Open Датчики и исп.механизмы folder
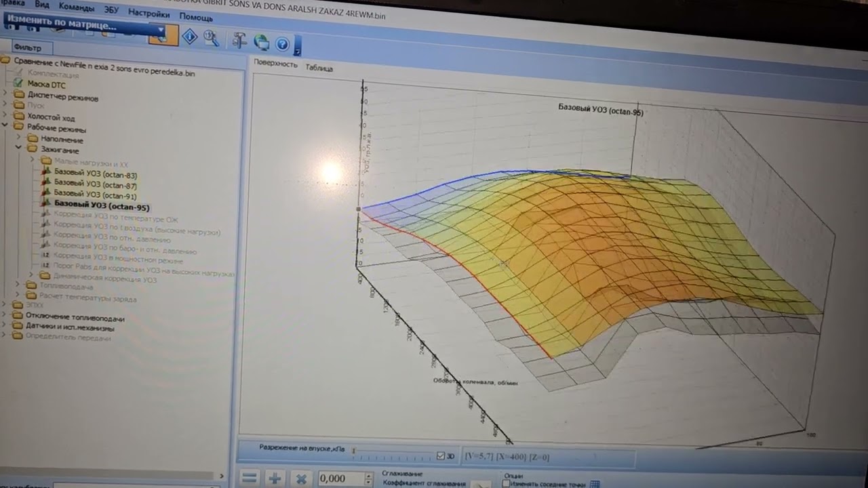Screen dimensions: 868x488 coord(70,327)
